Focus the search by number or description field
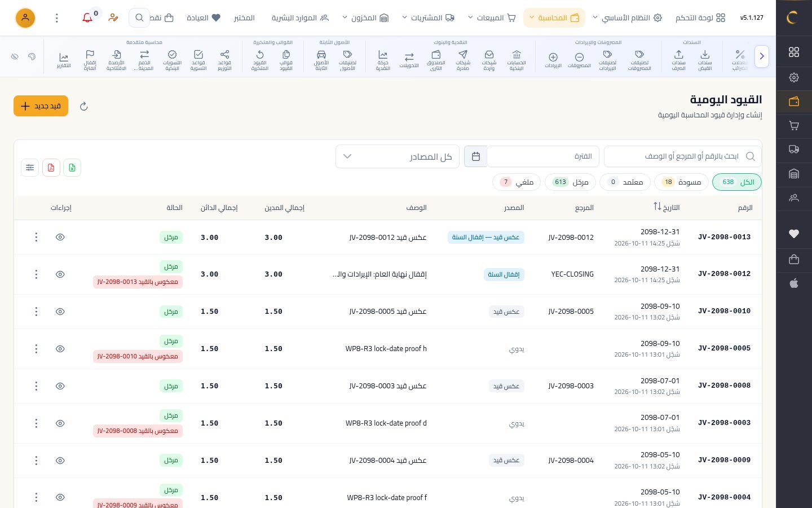 pos(682,156)
